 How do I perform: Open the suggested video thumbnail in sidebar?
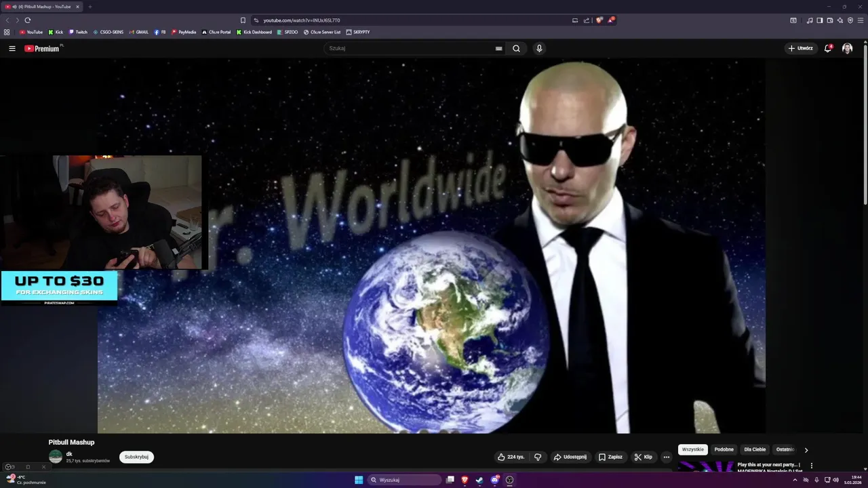coord(706,466)
